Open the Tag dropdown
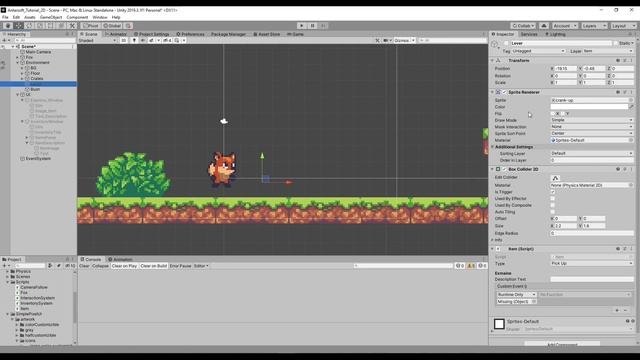 (x=538, y=51)
